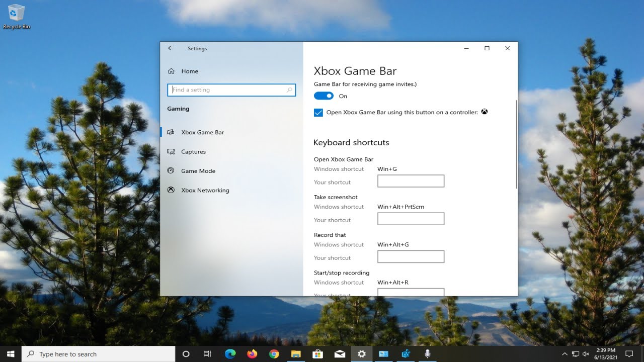Open Cortana from the taskbar
The height and width of the screenshot is (362, 644).
[186, 354]
